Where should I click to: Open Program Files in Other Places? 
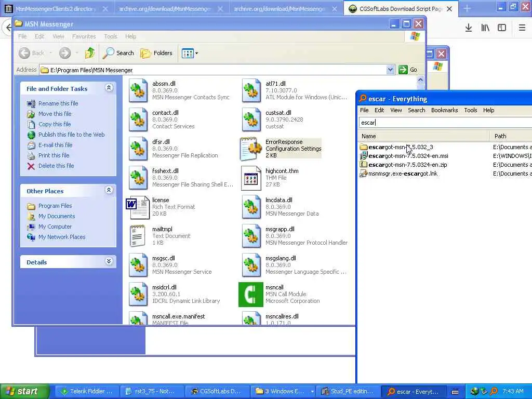click(x=55, y=206)
